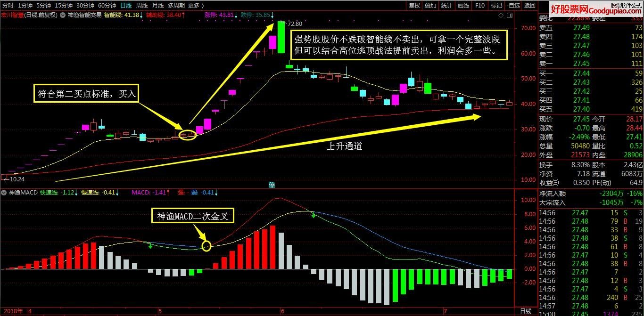644x316 pixels.
Task: Click the 停 marker below the chart
Action: [x=272, y=185]
